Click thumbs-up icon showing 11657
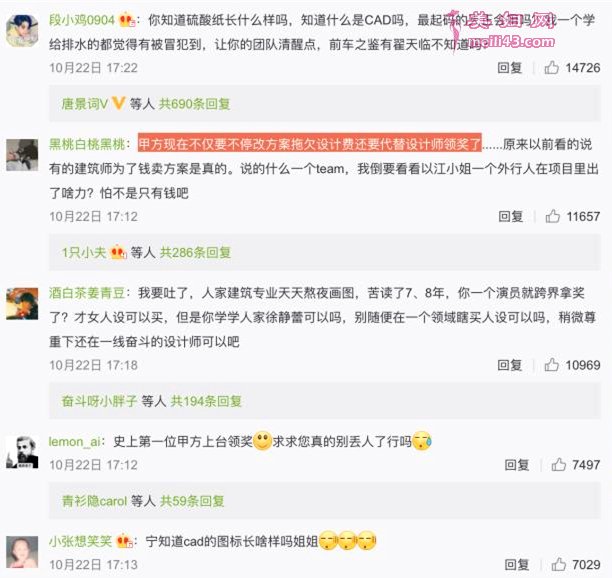 point(553,216)
